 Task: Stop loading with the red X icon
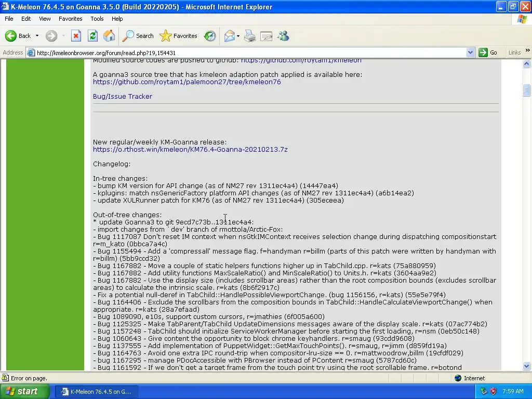[x=76, y=36]
